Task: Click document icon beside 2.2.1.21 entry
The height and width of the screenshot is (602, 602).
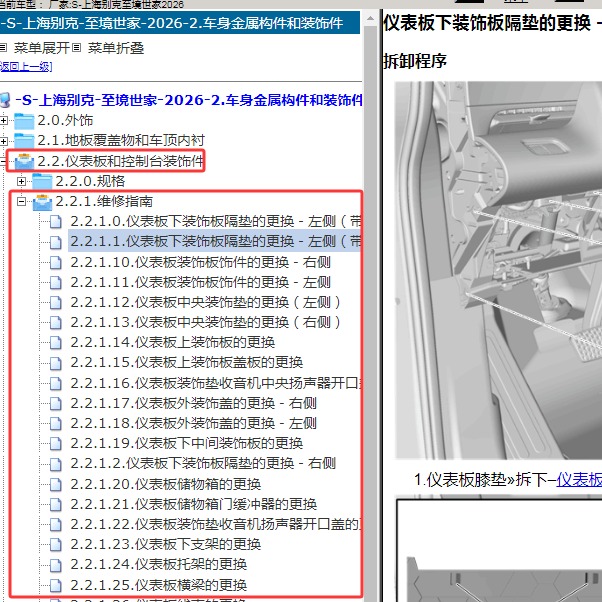Action: pyautogui.click(x=56, y=504)
